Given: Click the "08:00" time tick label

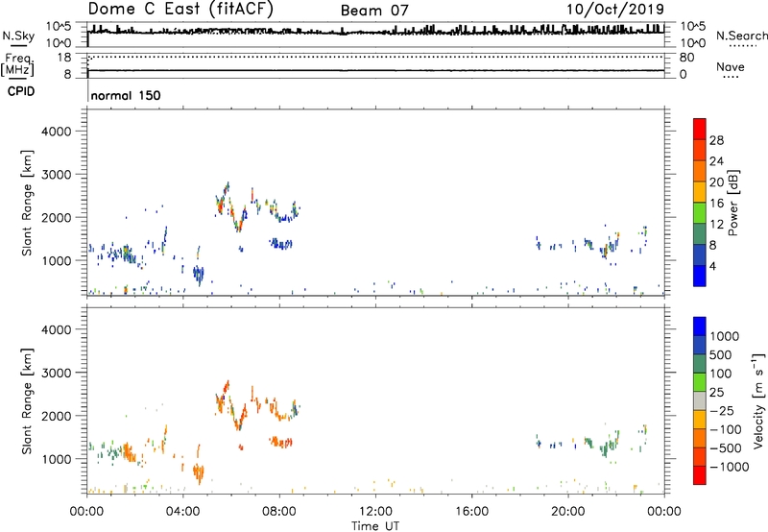Looking at the screenshot, I should click(x=279, y=512).
